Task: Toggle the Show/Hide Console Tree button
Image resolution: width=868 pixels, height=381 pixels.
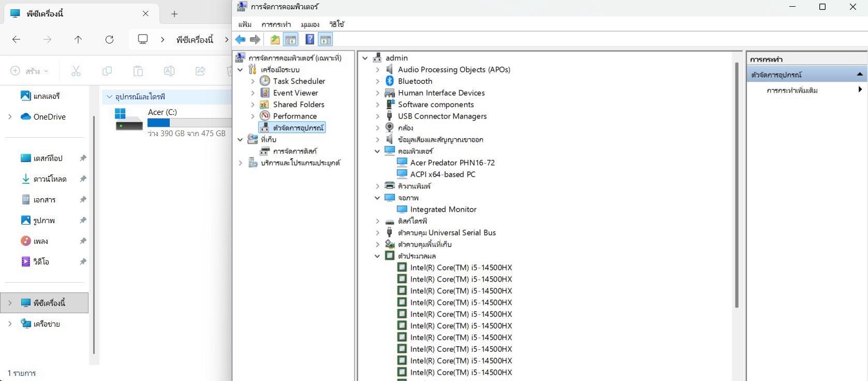Action: (291, 39)
